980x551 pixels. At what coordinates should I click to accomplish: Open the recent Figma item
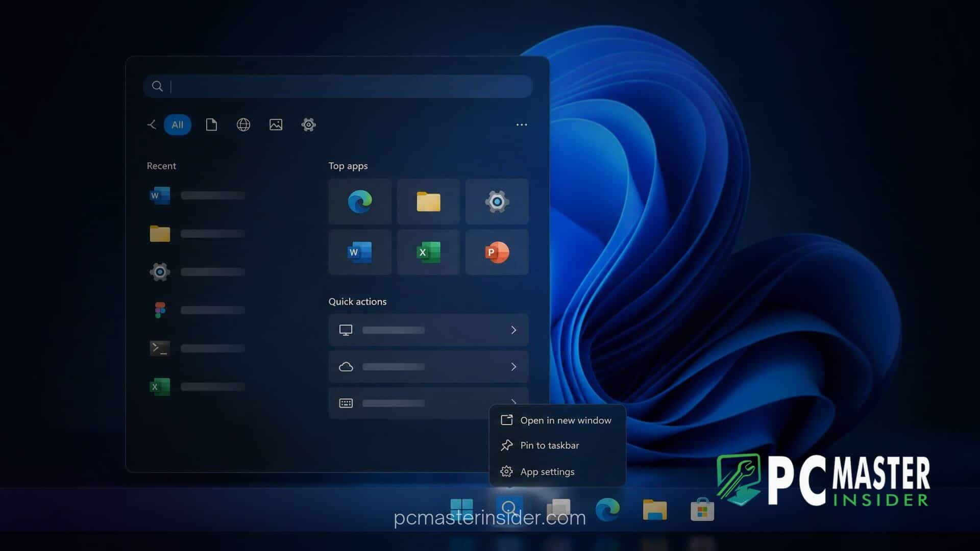coord(197,310)
